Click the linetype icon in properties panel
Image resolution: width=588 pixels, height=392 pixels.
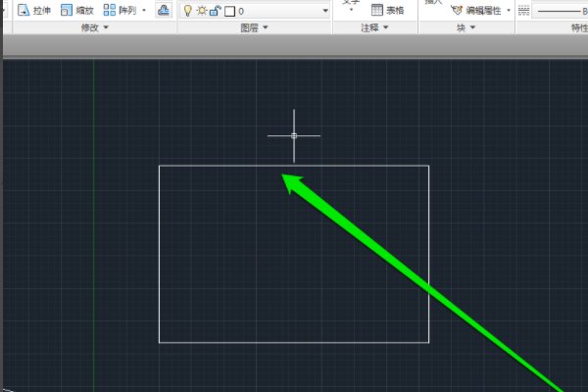523,10
